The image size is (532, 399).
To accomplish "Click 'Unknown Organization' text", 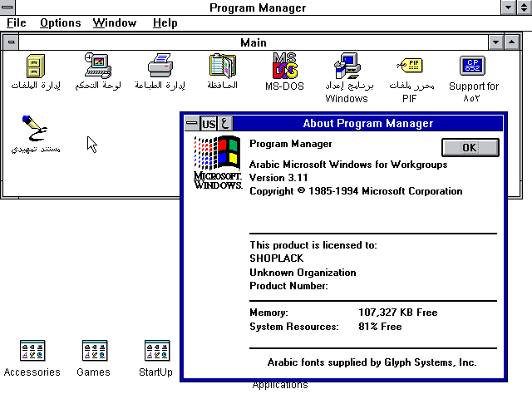I will point(303,273).
